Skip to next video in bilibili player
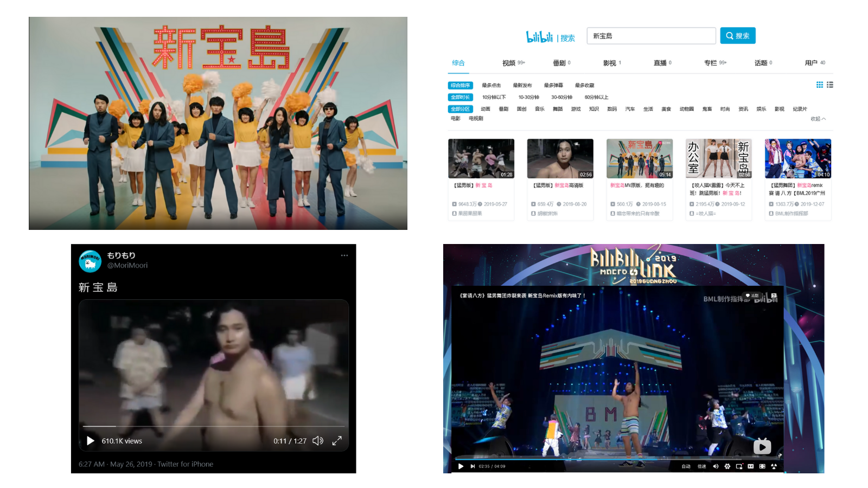Image resolution: width=868 pixels, height=488 pixels. (x=473, y=466)
